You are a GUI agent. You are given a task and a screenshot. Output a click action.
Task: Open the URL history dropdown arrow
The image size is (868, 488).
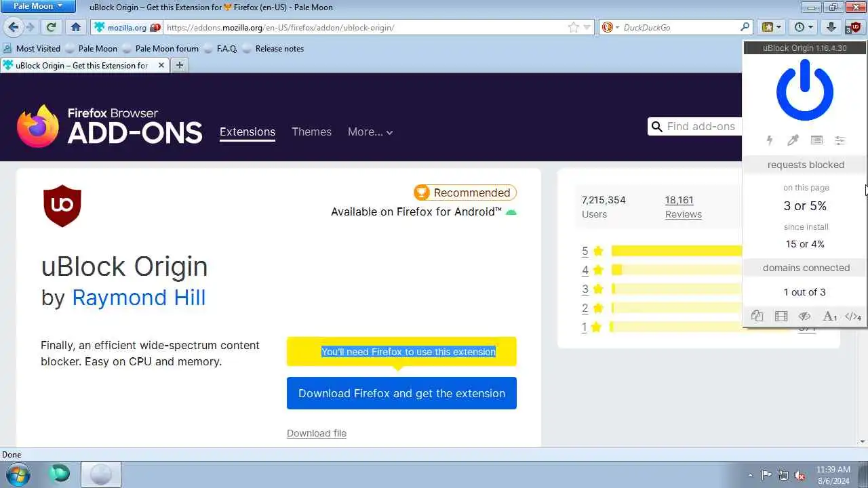(x=587, y=28)
